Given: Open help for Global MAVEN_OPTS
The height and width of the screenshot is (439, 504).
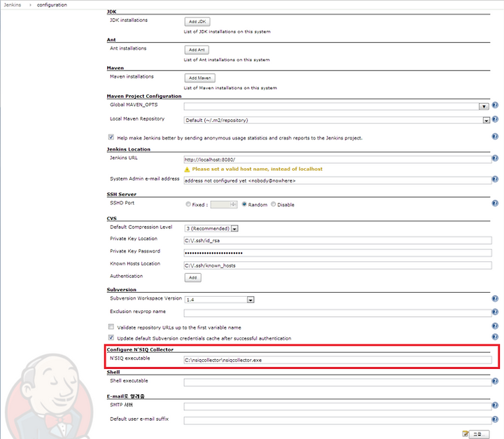Looking at the screenshot, I should pyautogui.click(x=495, y=105).
